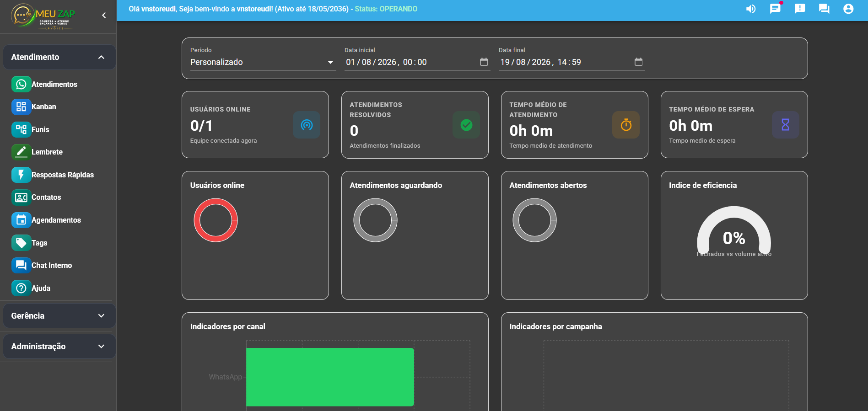Screen dimensions: 868x411
Task: Expand the Administração menu section
Action: pyautogui.click(x=59, y=347)
